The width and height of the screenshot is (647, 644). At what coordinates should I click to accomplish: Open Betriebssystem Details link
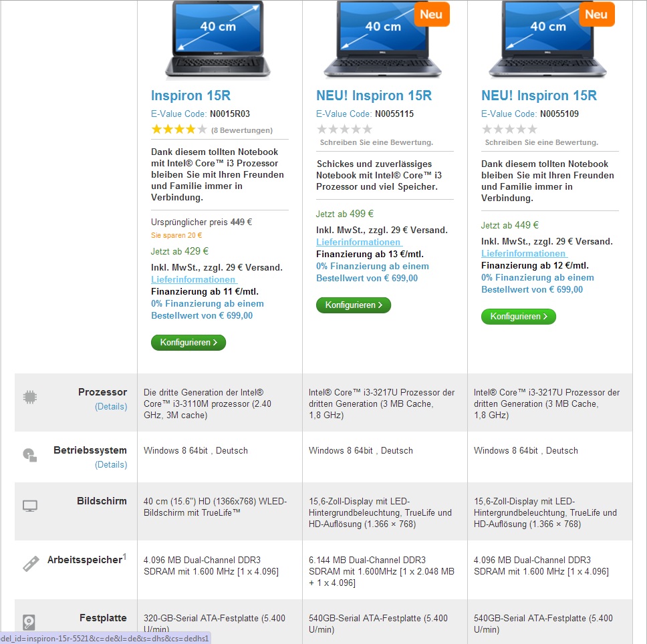click(x=111, y=465)
